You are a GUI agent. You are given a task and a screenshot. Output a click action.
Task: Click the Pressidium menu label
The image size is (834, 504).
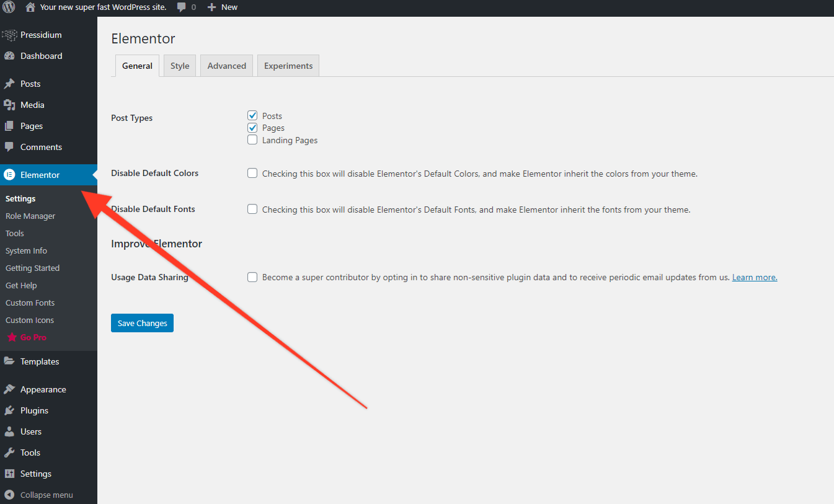(x=41, y=35)
